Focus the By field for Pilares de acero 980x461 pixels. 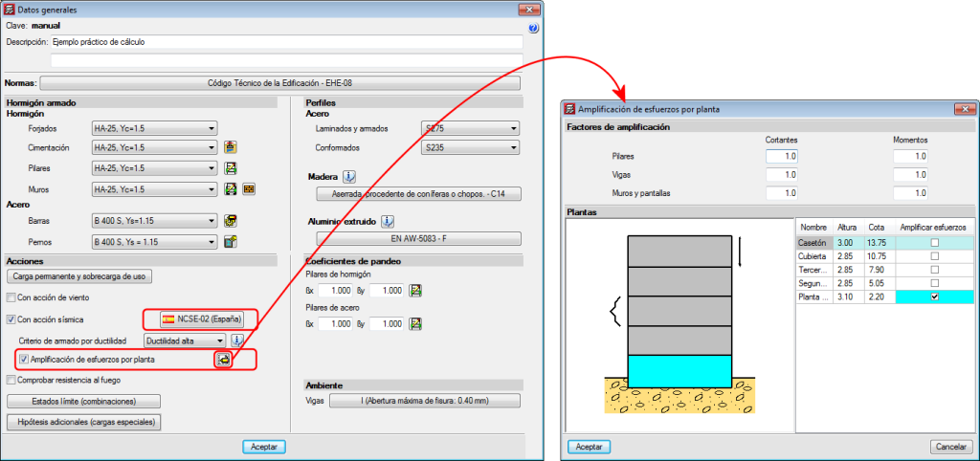pos(387,323)
